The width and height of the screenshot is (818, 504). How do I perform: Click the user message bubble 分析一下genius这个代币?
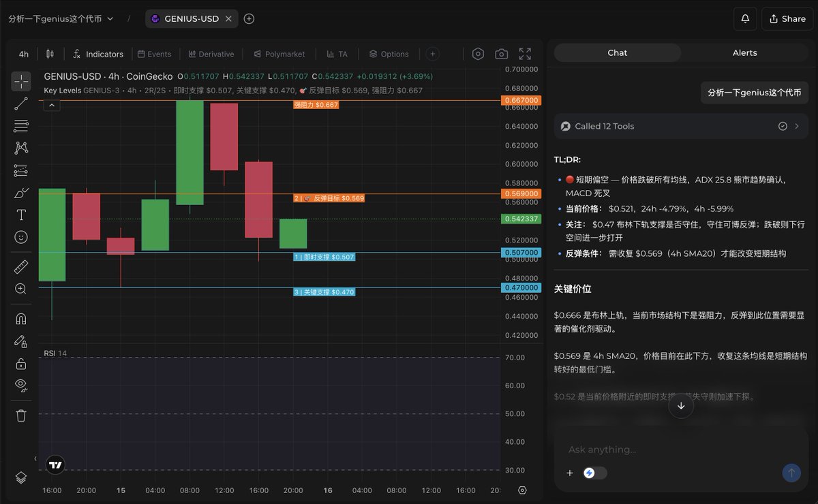pyautogui.click(x=755, y=93)
